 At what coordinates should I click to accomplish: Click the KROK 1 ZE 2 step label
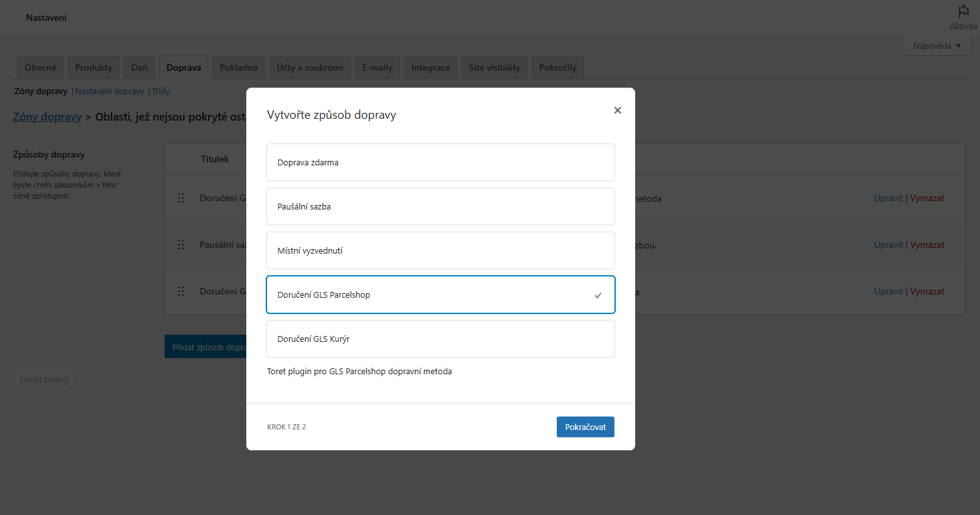286,427
